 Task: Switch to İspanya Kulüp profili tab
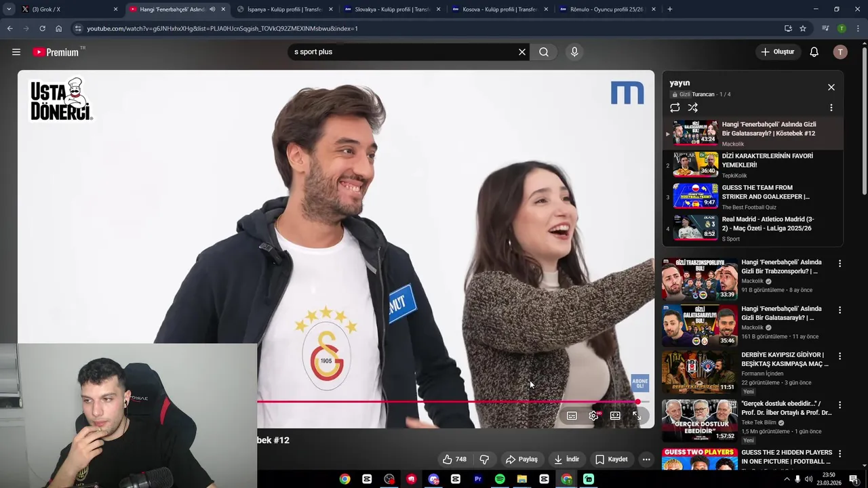click(x=285, y=9)
